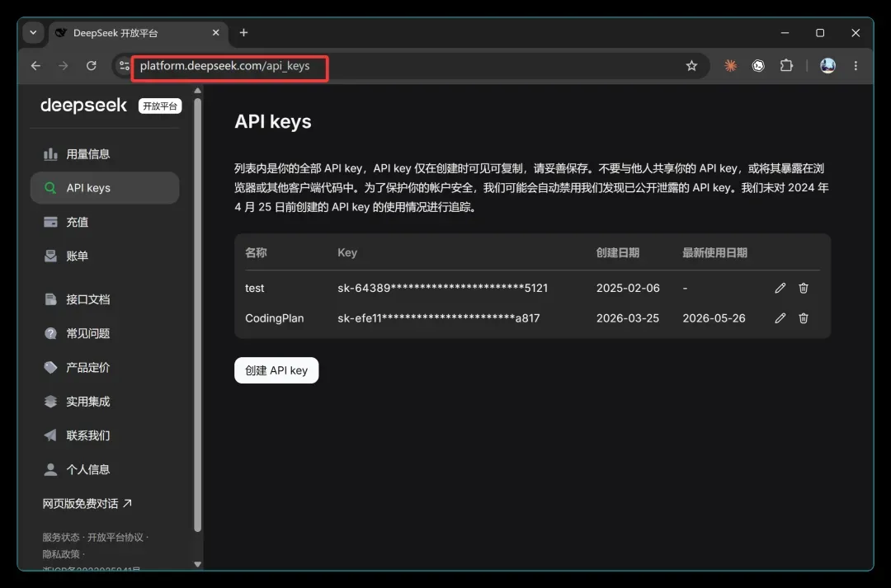Click the browser back arrow

coord(35,66)
